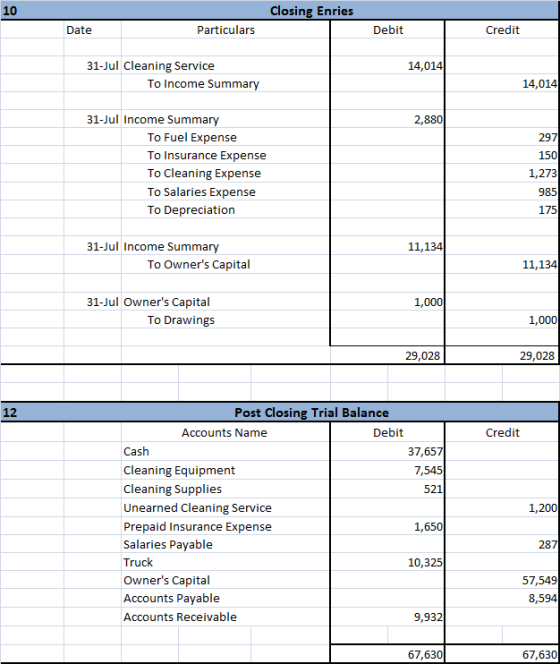Click the 7,545 equipment debit value

(428, 470)
